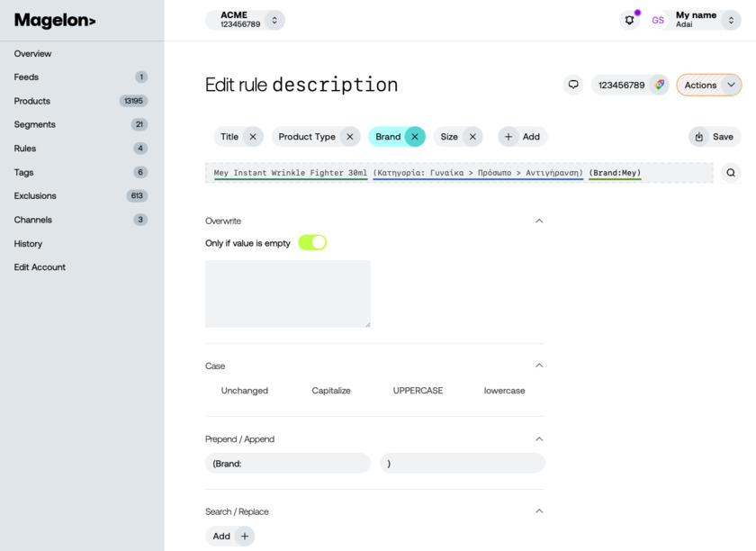Select the Brand attribute chip
Viewport: 756px width, 551px height.
[388, 137]
